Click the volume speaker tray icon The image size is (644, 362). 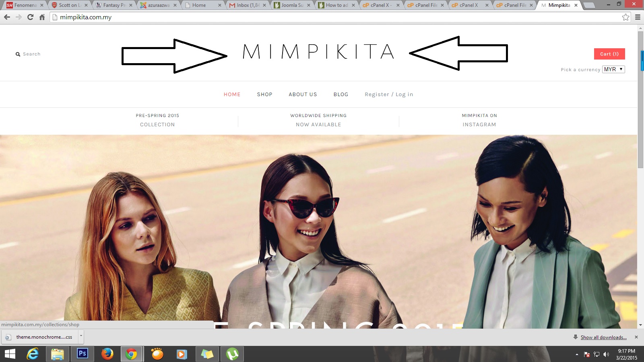point(606,354)
